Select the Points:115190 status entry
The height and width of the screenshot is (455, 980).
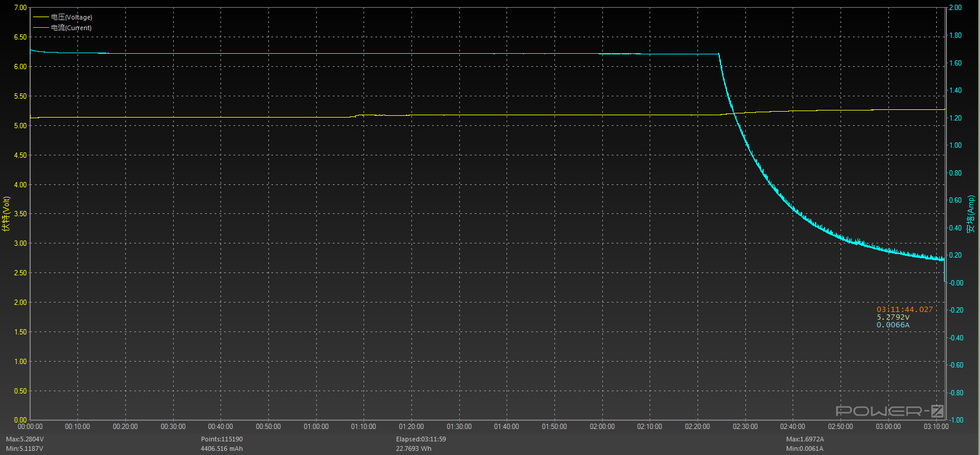pos(222,439)
